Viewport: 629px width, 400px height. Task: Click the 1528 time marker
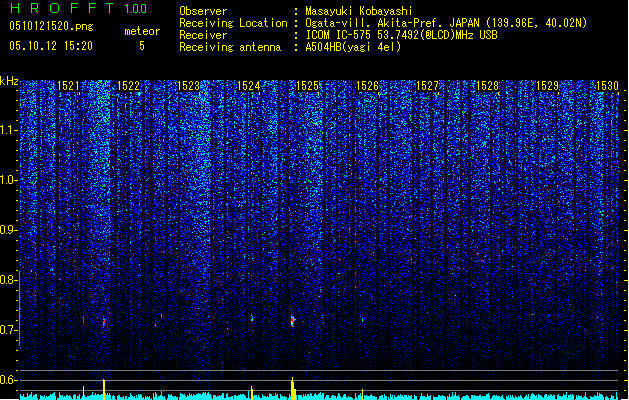click(x=487, y=85)
